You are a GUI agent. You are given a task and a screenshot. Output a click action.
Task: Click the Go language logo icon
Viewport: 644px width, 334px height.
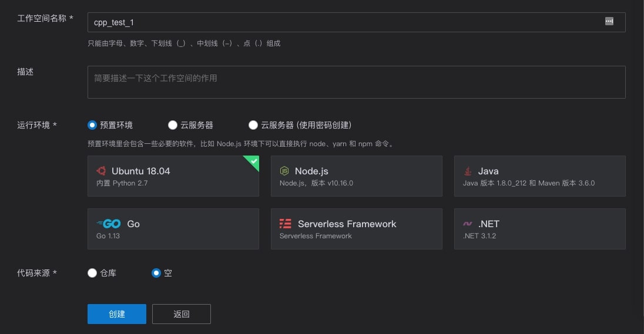[109, 224]
